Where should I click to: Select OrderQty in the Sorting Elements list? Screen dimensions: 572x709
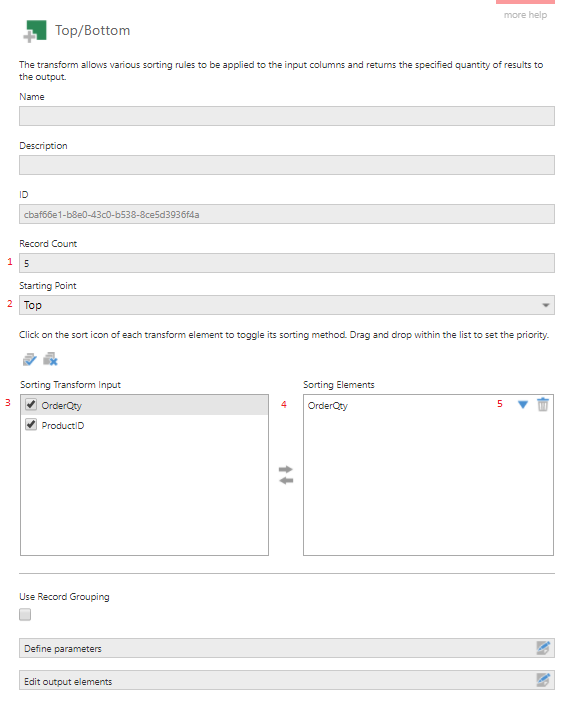pos(328,406)
